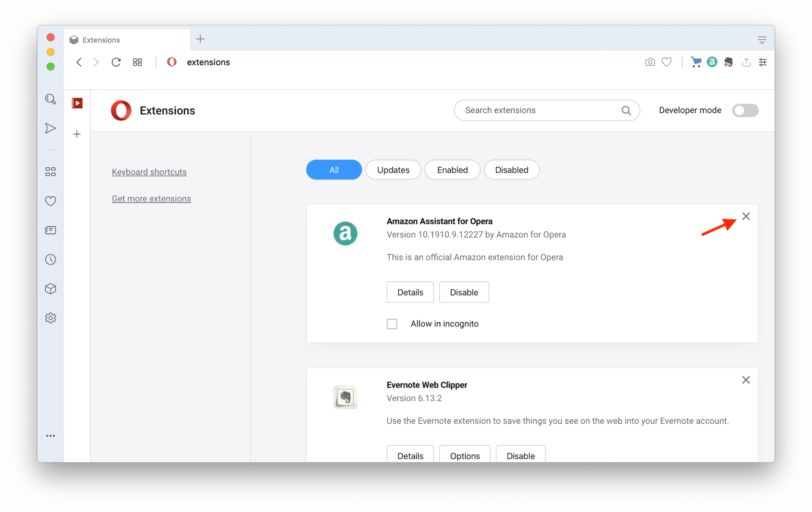
Task: Open Keyboard shortcuts settings page
Action: (x=149, y=172)
